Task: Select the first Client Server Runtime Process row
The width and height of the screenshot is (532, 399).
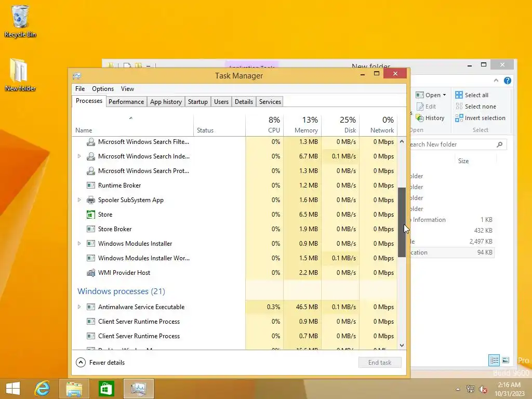Action: 234,322
